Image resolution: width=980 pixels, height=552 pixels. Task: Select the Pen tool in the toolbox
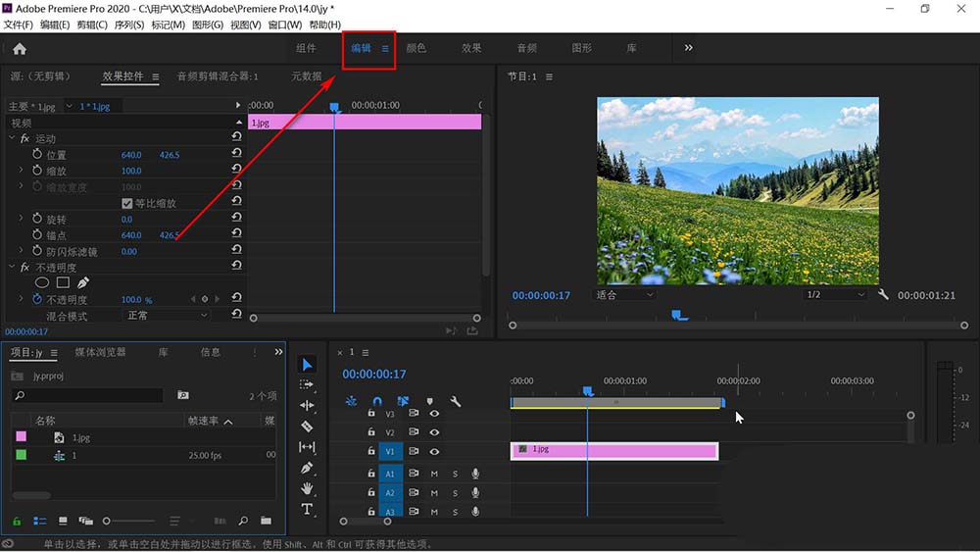click(307, 468)
